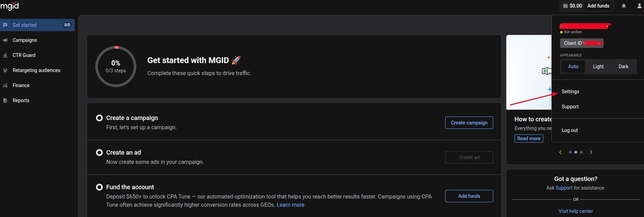644x217 pixels.
Task: Select Light appearance mode
Action: (x=598, y=67)
